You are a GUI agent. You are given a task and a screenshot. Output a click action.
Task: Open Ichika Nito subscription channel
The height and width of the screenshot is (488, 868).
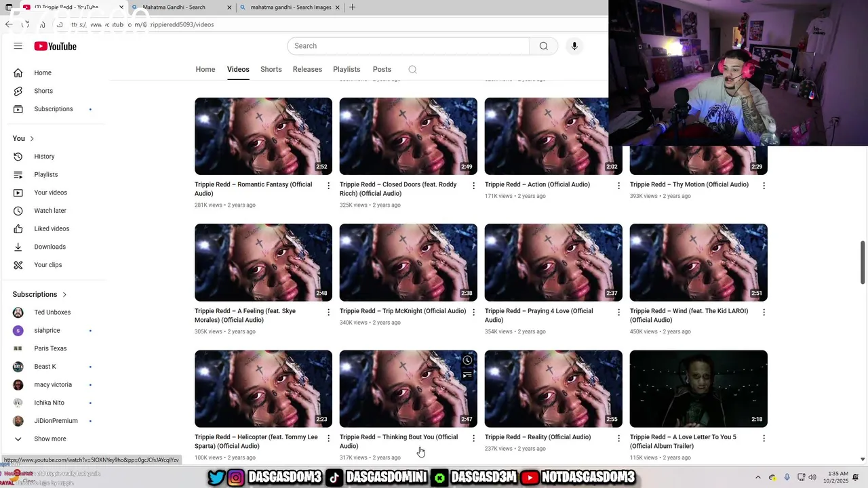(x=54, y=403)
